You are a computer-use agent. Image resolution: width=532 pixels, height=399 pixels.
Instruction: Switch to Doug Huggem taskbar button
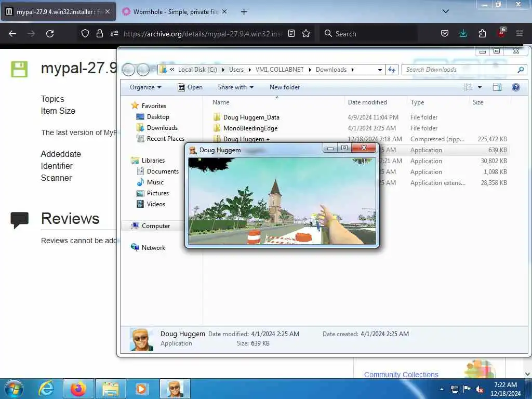[x=175, y=389]
